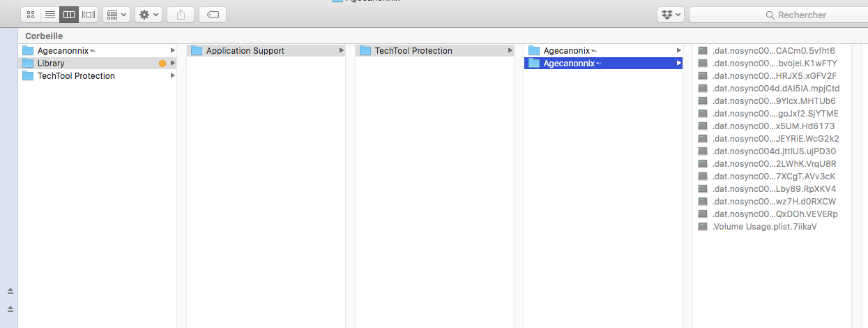Click the lower eject icon in sidebar

[x=10, y=308]
